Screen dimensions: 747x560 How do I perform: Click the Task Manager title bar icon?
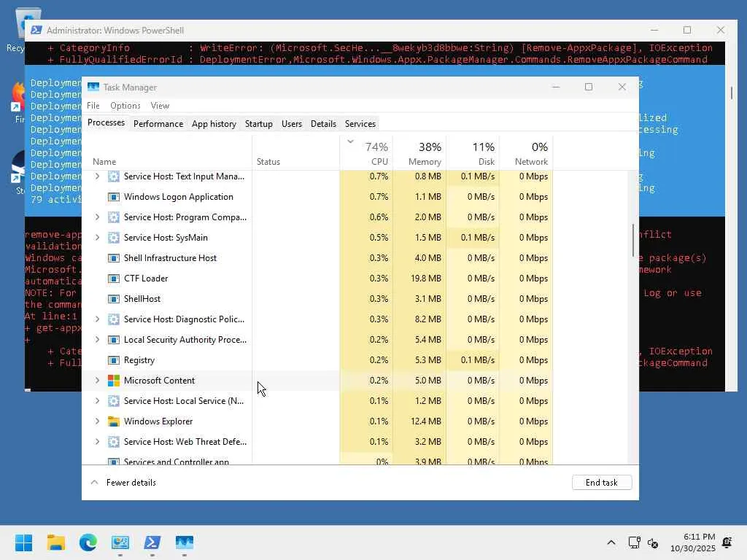93,87
